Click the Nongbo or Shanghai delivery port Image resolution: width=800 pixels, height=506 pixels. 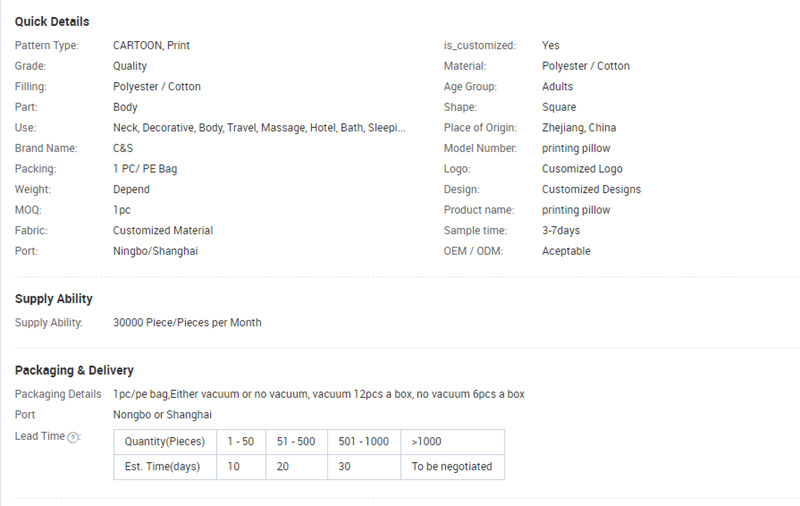pos(162,415)
